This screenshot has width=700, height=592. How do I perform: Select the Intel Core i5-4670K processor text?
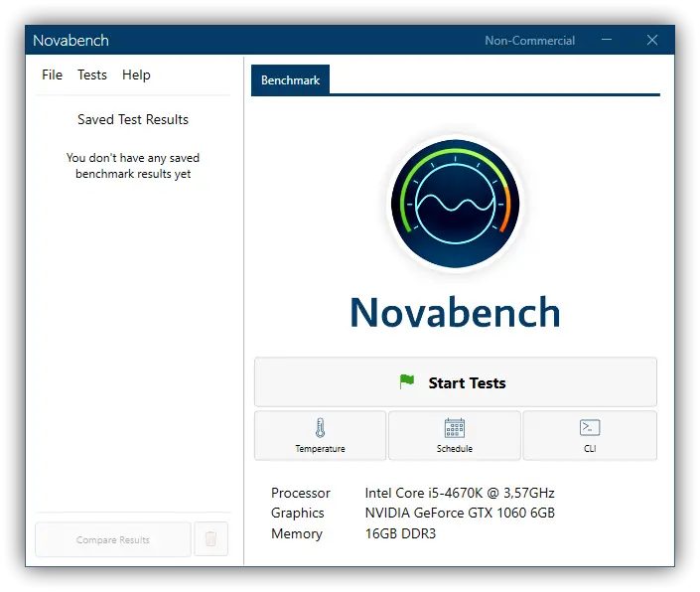[460, 493]
